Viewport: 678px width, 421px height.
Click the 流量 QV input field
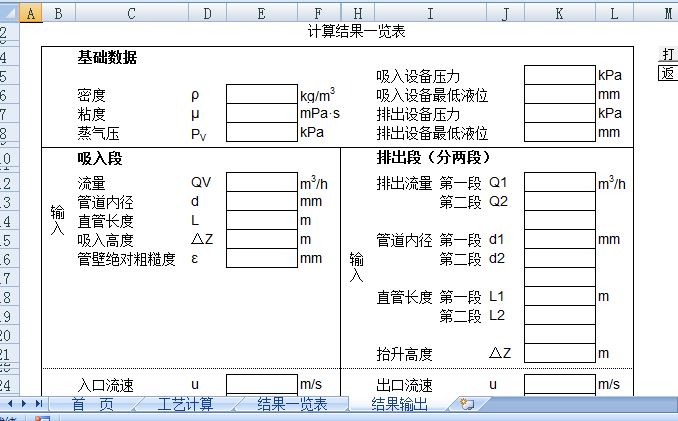pyautogui.click(x=262, y=182)
